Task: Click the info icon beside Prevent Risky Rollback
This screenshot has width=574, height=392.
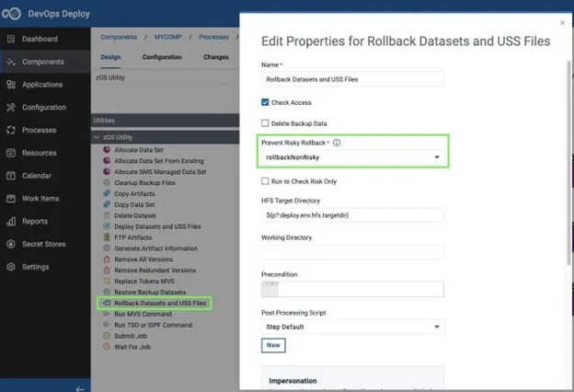Action: (x=337, y=144)
